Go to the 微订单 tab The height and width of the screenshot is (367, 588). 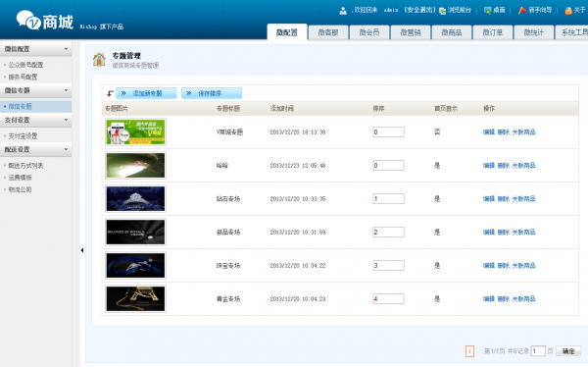click(493, 32)
